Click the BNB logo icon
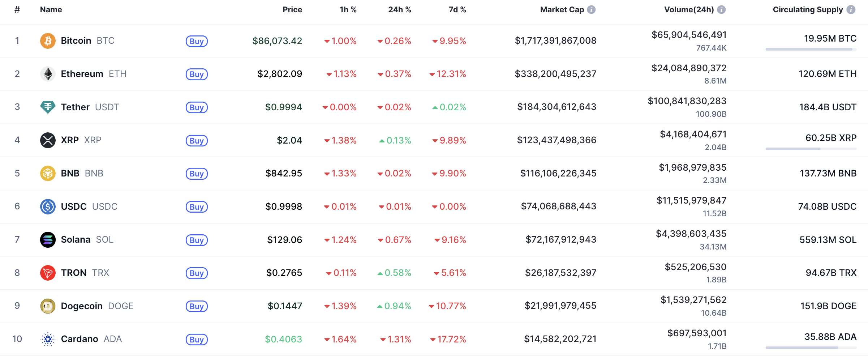 click(x=48, y=174)
